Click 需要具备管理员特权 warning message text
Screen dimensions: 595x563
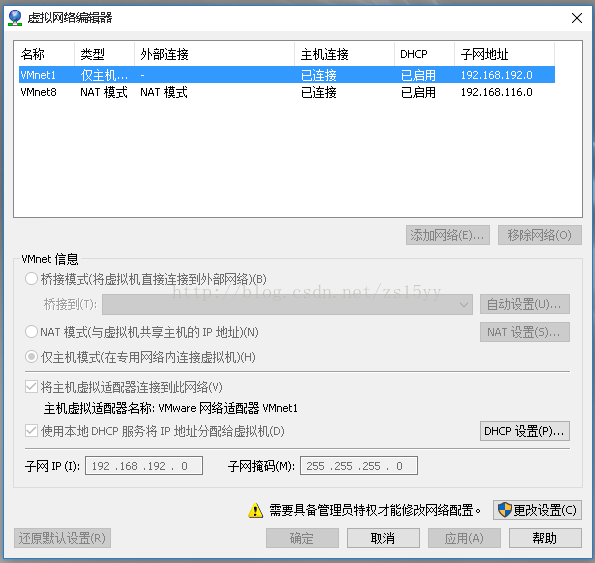click(375, 510)
